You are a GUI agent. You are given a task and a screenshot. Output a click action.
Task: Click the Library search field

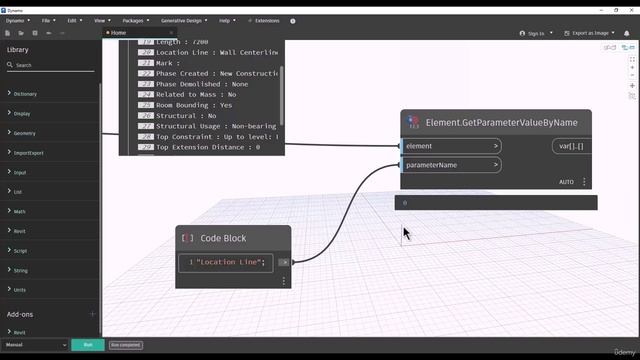coord(51,65)
